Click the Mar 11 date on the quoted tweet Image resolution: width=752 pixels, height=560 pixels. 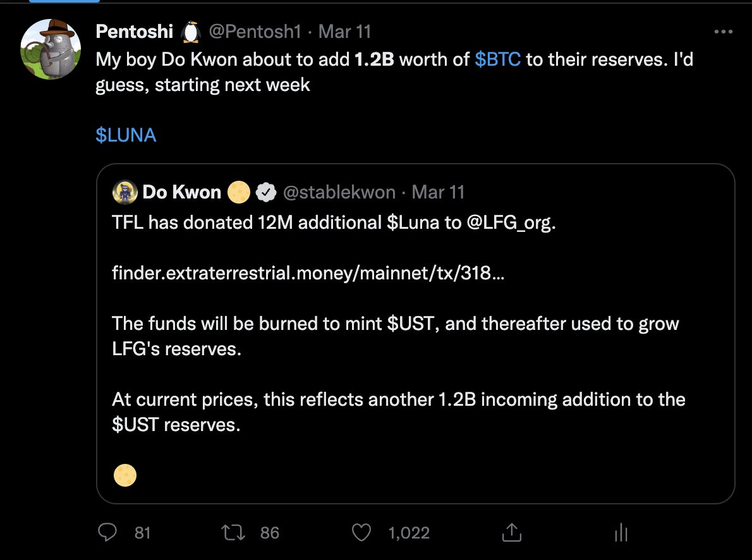pyautogui.click(x=438, y=192)
